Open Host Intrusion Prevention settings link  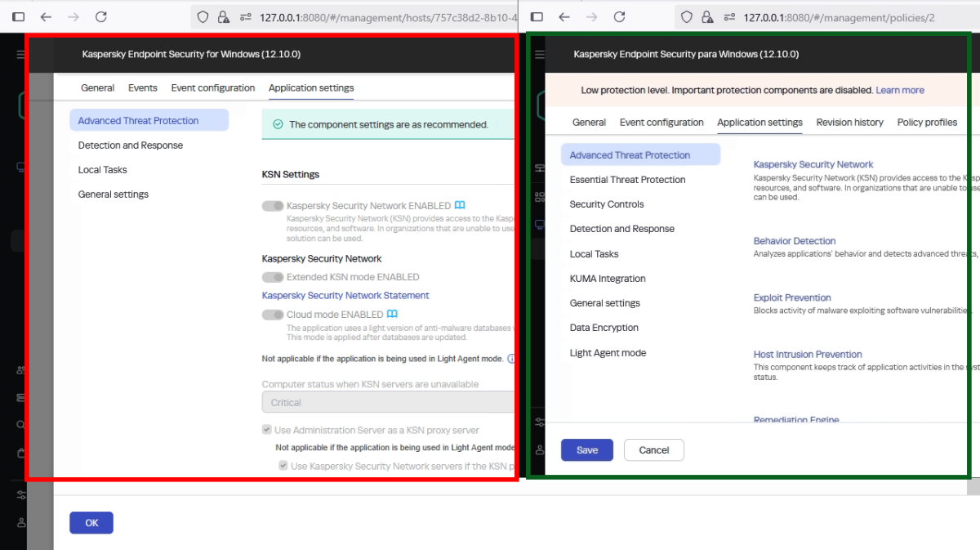tap(808, 355)
